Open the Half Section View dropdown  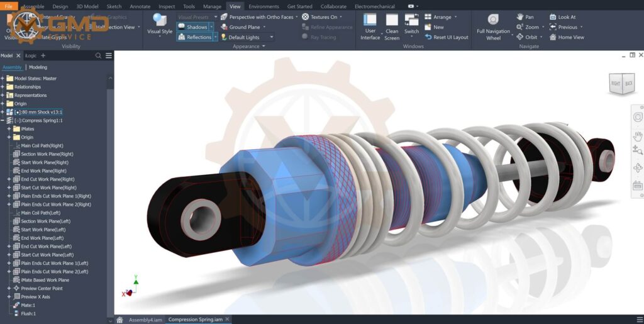coord(139,27)
